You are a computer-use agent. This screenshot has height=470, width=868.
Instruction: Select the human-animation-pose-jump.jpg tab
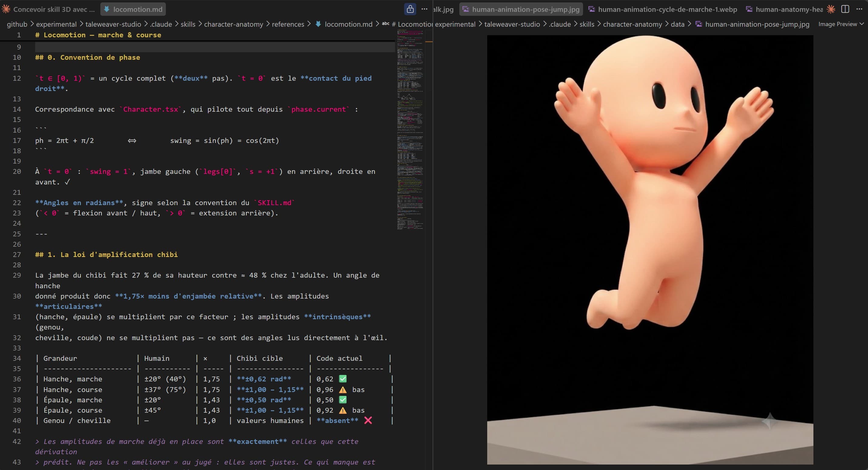[521, 9]
